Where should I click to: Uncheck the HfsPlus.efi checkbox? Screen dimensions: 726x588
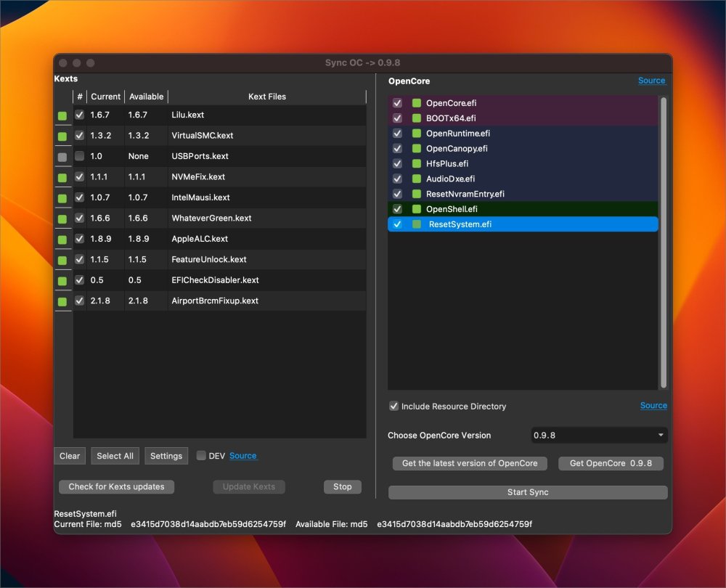click(x=397, y=163)
